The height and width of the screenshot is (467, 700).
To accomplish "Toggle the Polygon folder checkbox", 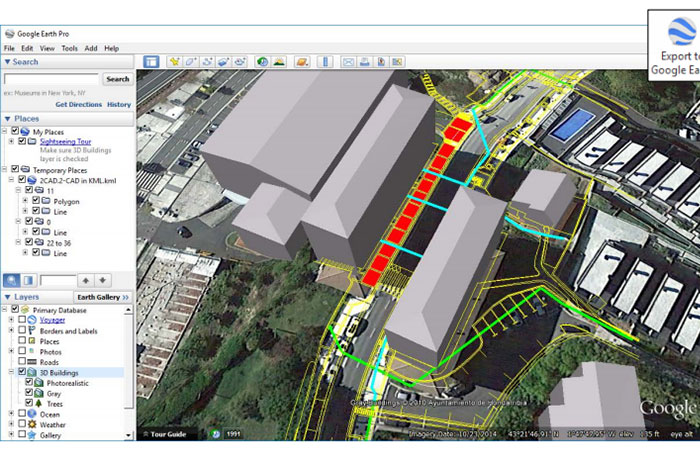I will [x=36, y=200].
